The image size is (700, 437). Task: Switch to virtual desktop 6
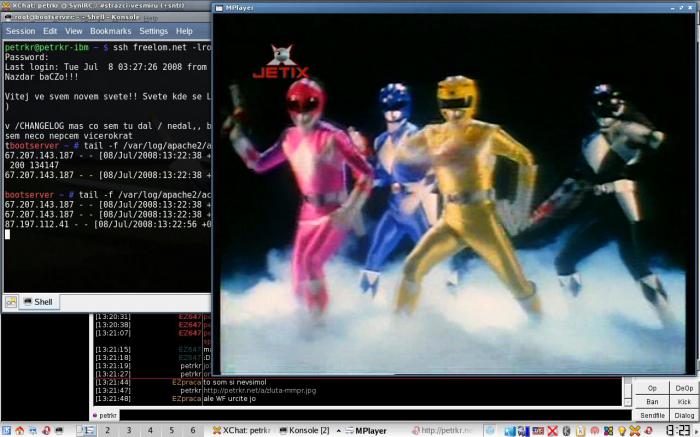coord(193,430)
